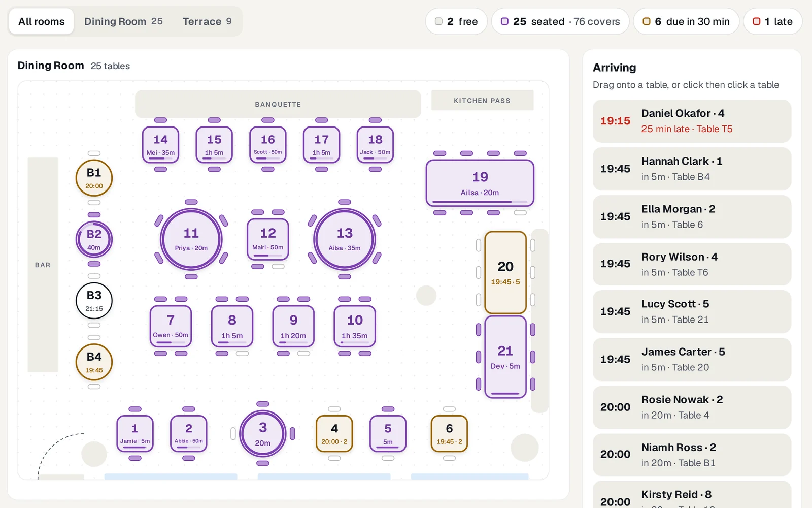Filter by 2 free tables
812x508 pixels.
(456, 21)
